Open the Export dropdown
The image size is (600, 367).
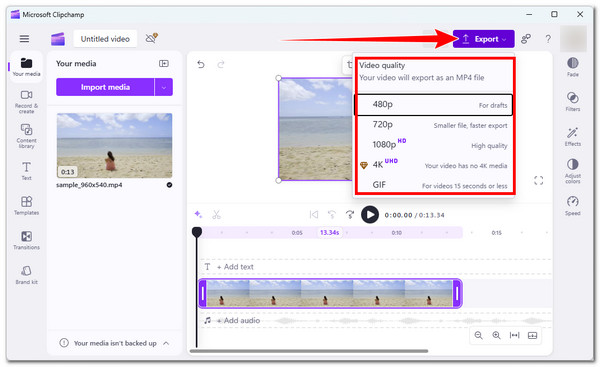click(484, 39)
